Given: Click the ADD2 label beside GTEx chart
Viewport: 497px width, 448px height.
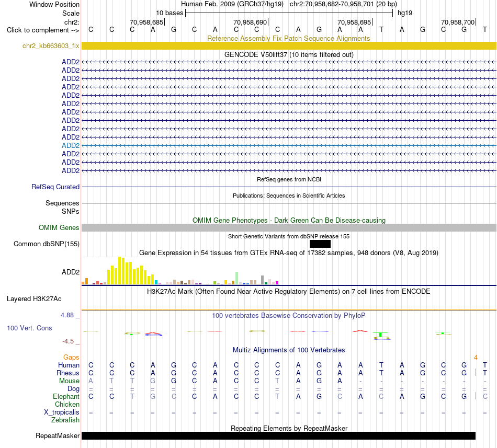Looking at the screenshot, I should 71,272.
